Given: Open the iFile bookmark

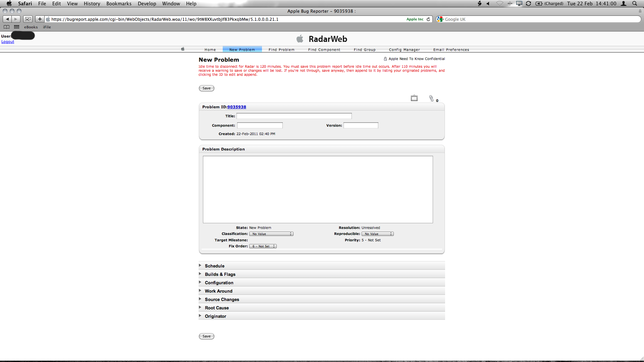Looking at the screenshot, I should (47, 27).
